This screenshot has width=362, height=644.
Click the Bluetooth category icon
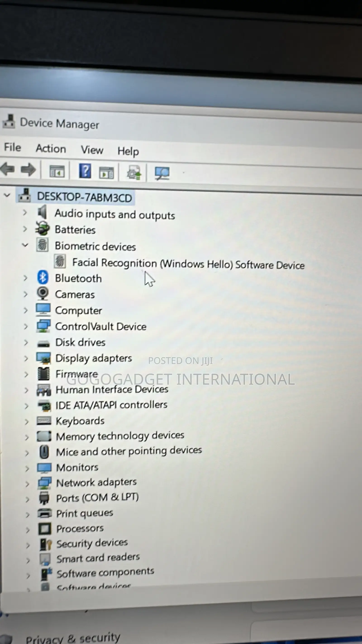click(x=43, y=277)
